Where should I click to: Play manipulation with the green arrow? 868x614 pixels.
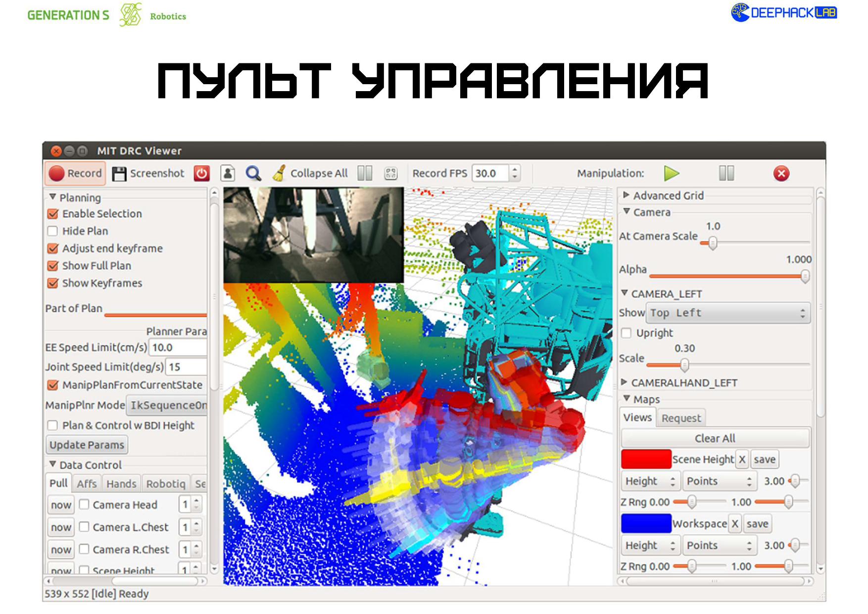tap(671, 173)
